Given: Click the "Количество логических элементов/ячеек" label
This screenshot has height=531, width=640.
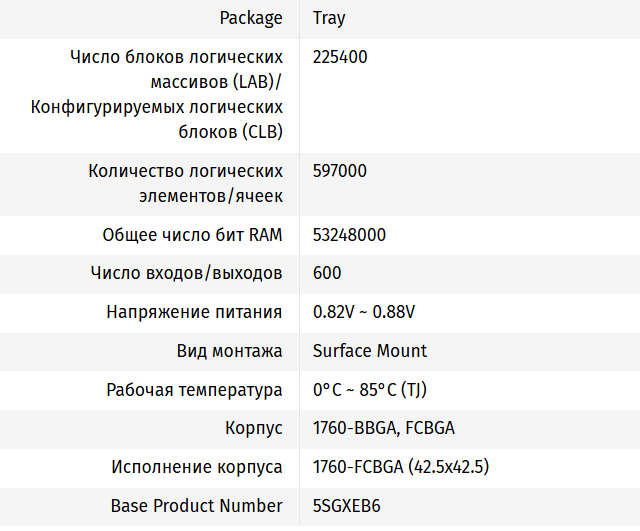Looking at the screenshot, I should point(185,183).
